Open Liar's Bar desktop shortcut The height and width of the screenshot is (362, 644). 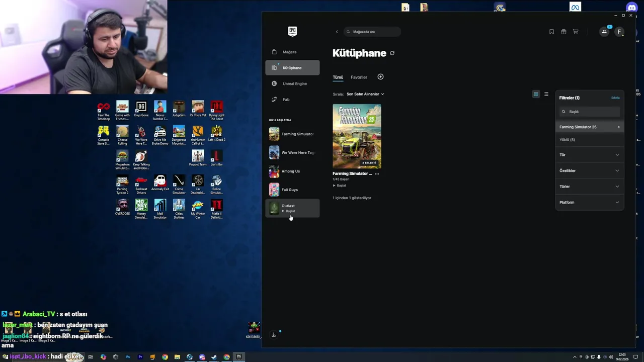tap(217, 159)
